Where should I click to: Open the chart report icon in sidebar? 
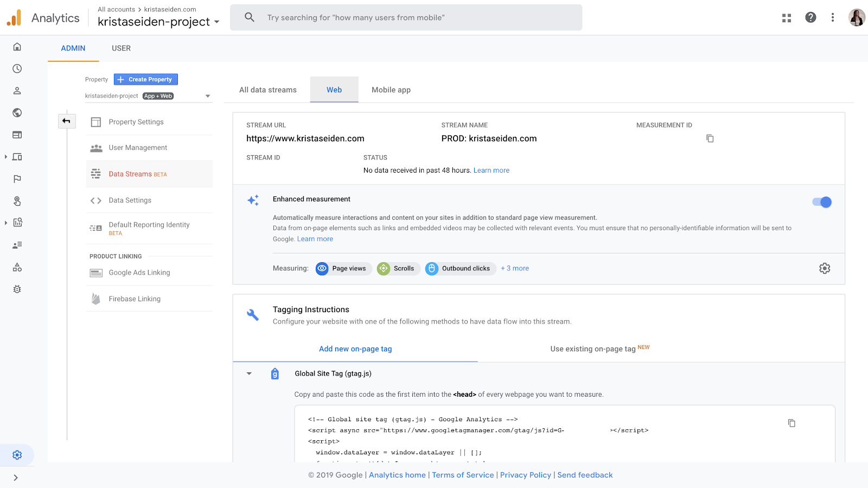tap(17, 223)
